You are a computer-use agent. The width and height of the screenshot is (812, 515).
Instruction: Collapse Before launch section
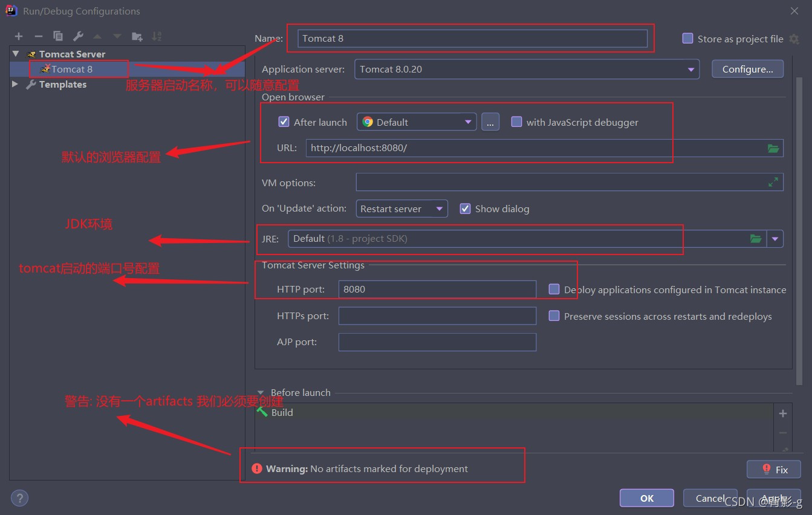pos(261,392)
